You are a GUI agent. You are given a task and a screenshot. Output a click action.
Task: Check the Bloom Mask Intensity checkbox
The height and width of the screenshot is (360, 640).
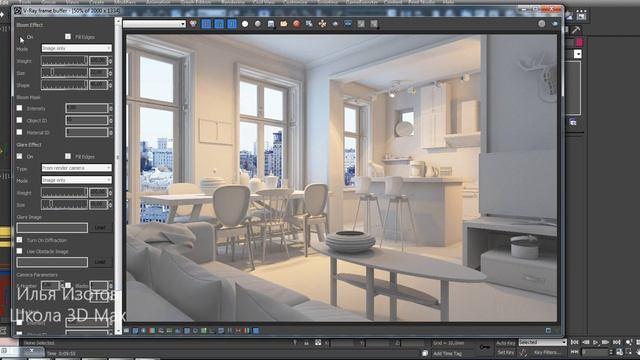(x=19, y=108)
